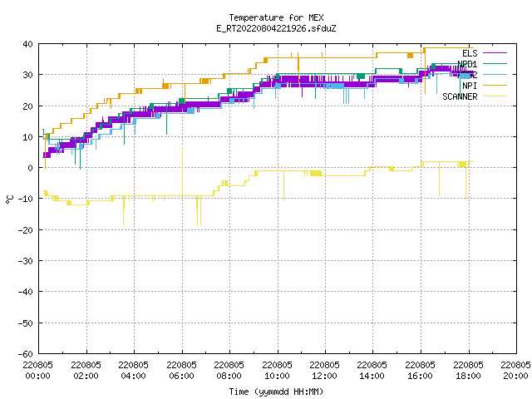Click the y-axis tick label '40'
Viewport: 532px width, 399px height.
27,44
